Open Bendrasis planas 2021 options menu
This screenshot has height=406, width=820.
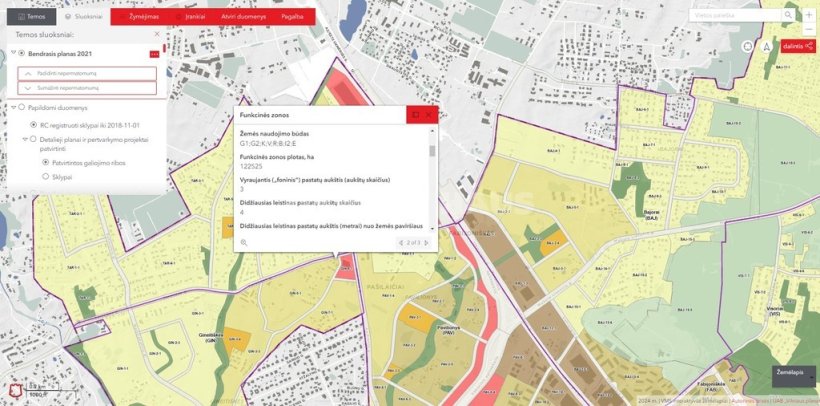pyautogui.click(x=153, y=53)
